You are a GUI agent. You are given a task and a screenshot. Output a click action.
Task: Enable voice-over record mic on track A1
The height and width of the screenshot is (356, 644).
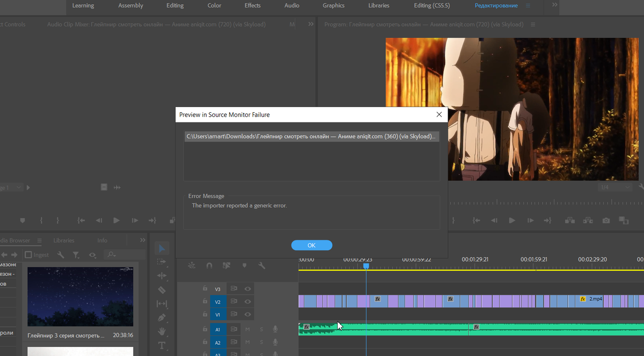(275, 329)
